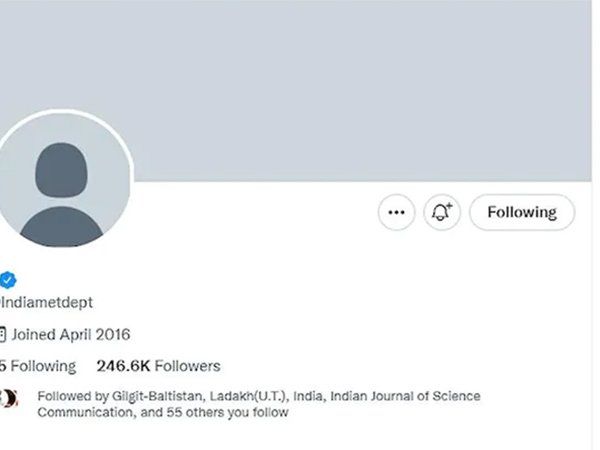Click the 246.6K follower count number
Image resolution: width=600 pixels, height=450 pixels.
pos(124,366)
